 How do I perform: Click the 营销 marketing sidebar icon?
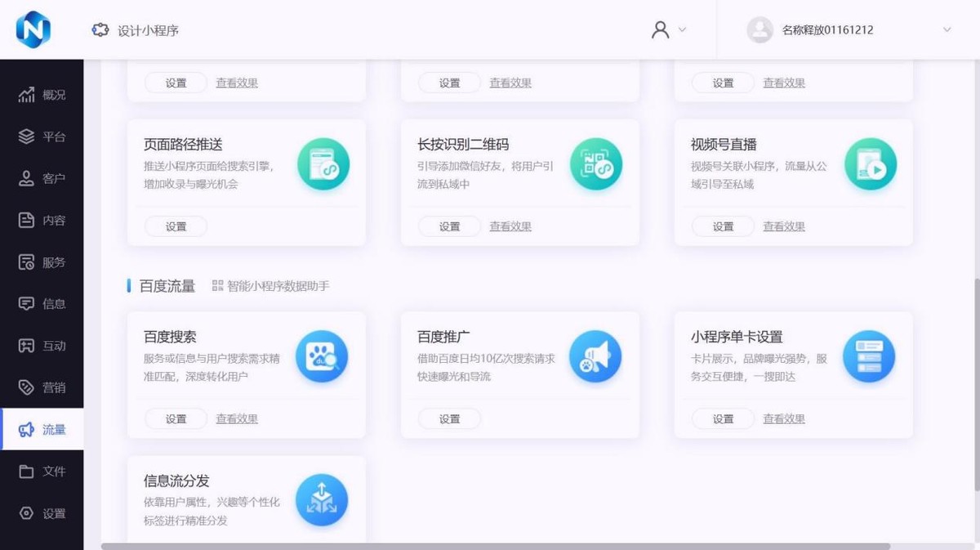25,387
